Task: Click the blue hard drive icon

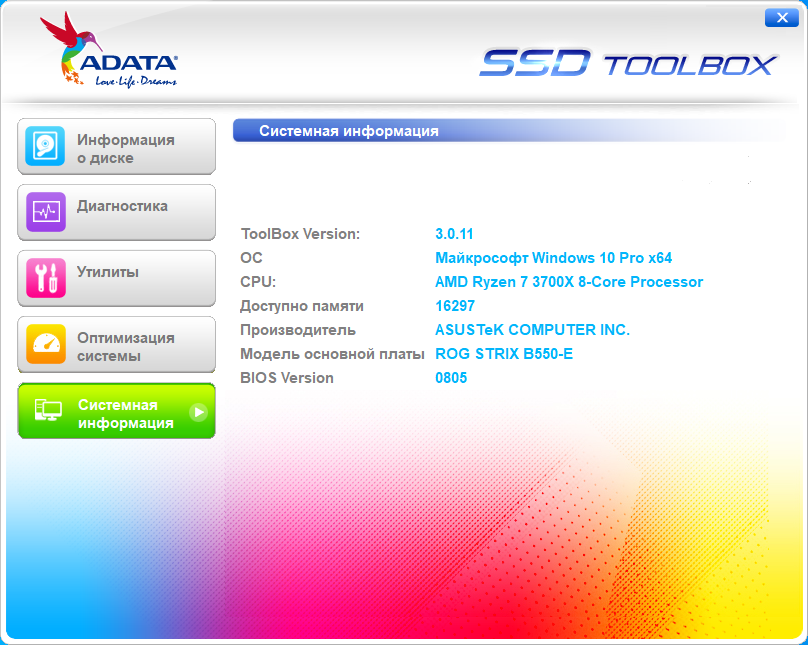Action: click(45, 147)
